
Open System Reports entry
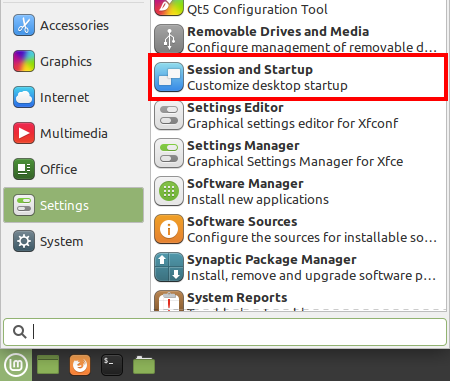tap(298, 299)
